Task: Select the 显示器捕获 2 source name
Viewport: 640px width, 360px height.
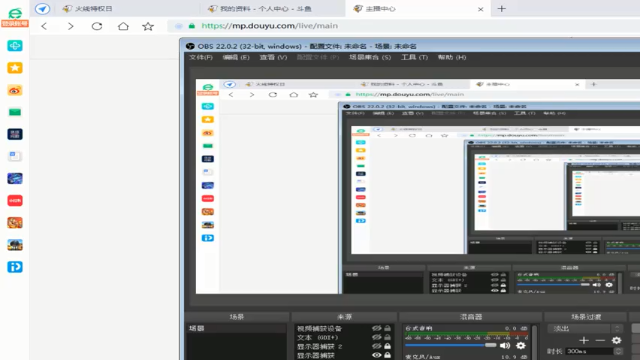Action: coord(320,347)
